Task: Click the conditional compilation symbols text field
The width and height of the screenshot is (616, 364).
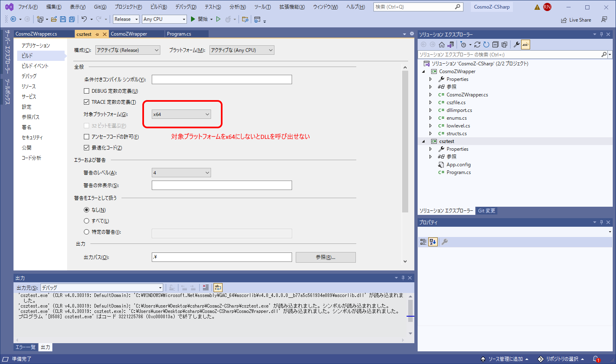Action: tap(222, 80)
